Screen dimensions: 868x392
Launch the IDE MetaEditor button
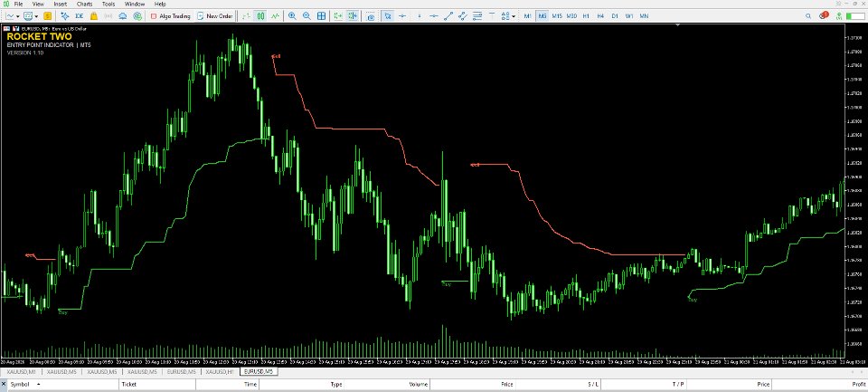click(x=80, y=16)
